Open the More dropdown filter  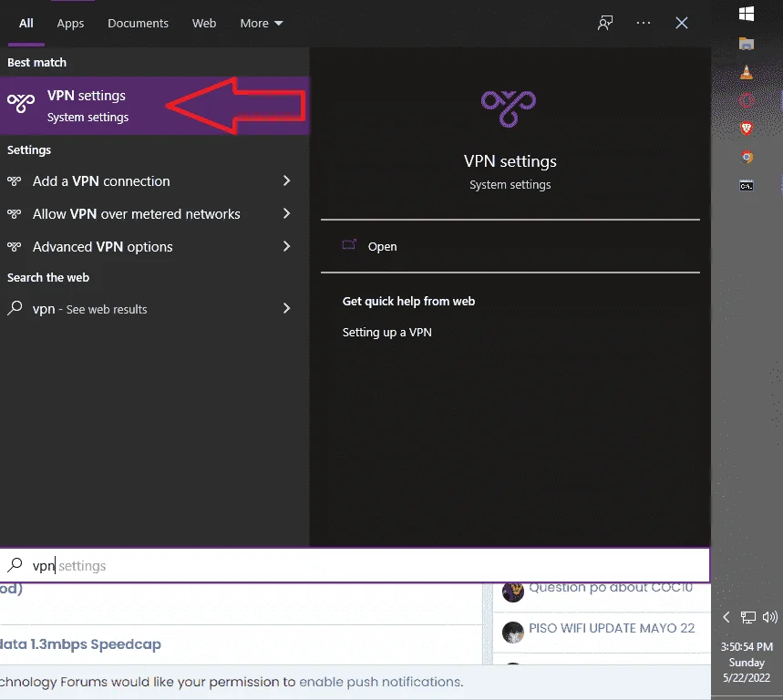(x=262, y=23)
